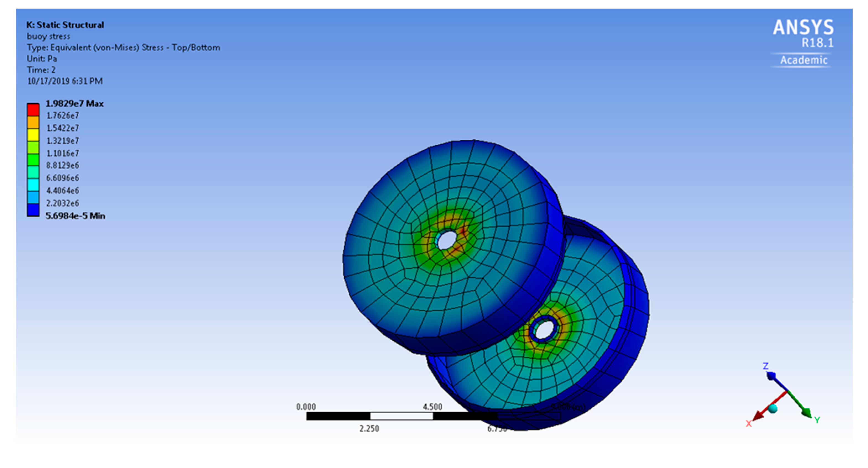The image size is (868, 468).
Task: Click the 8.8129e6 legend value
Action: [63, 165]
